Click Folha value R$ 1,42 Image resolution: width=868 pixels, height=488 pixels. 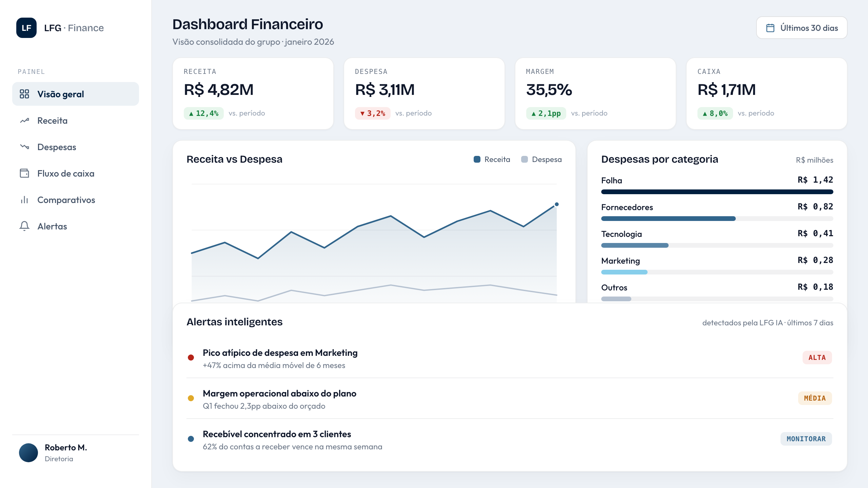click(815, 180)
